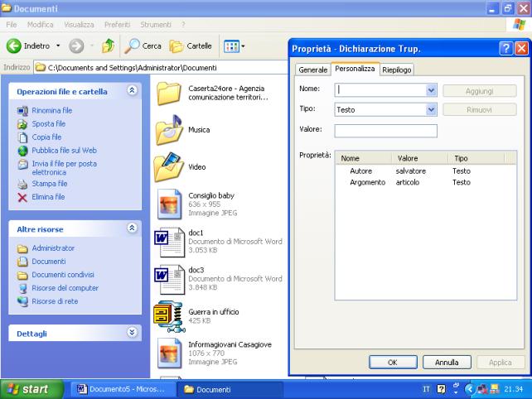
Task: Select the Personalizza tab
Action: [x=355, y=69]
